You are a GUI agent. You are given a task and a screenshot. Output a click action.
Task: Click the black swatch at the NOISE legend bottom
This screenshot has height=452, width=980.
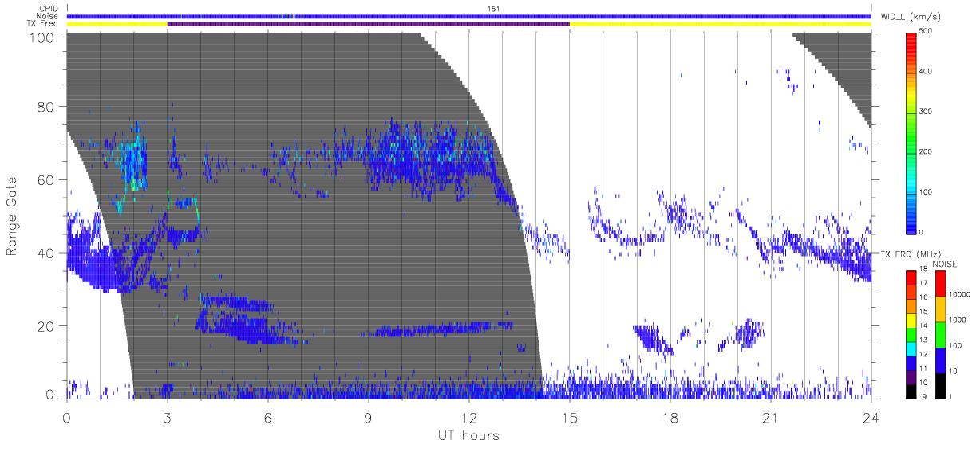coord(941,384)
